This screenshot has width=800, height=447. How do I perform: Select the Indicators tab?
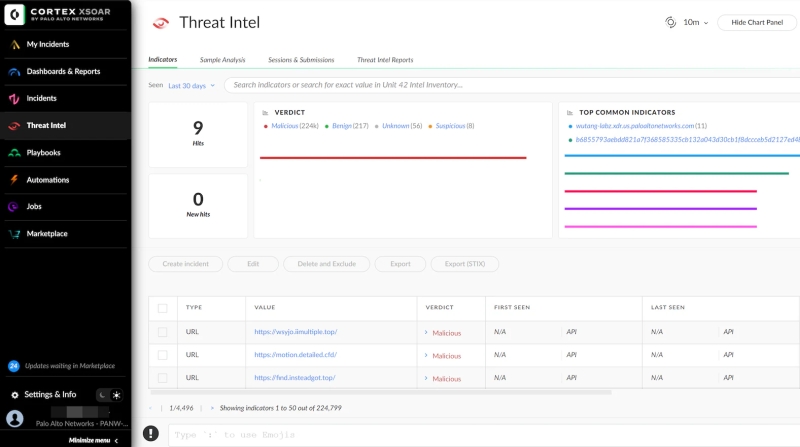click(x=163, y=60)
